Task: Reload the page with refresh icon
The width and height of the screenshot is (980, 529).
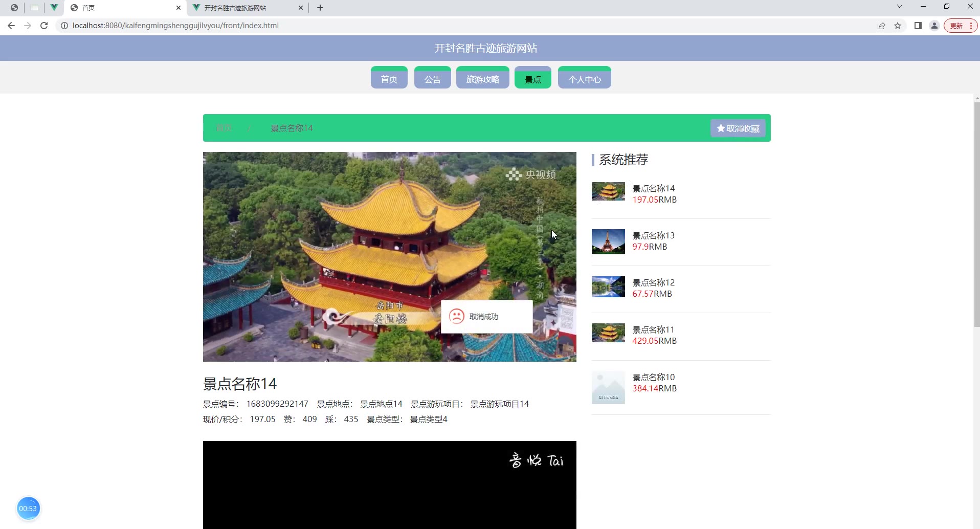Action: [x=44, y=26]
